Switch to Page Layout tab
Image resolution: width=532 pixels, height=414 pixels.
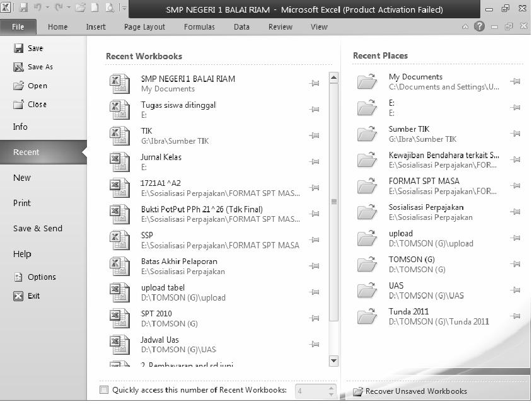(x=144, y=27)
